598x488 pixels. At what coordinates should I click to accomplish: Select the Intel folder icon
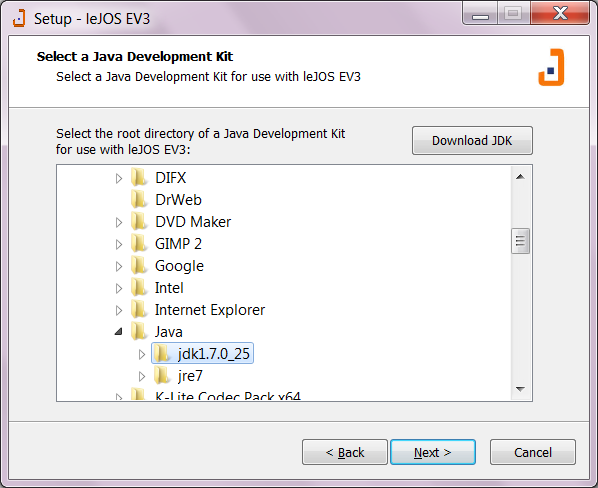pyautogui.click(x=138, y=287)
